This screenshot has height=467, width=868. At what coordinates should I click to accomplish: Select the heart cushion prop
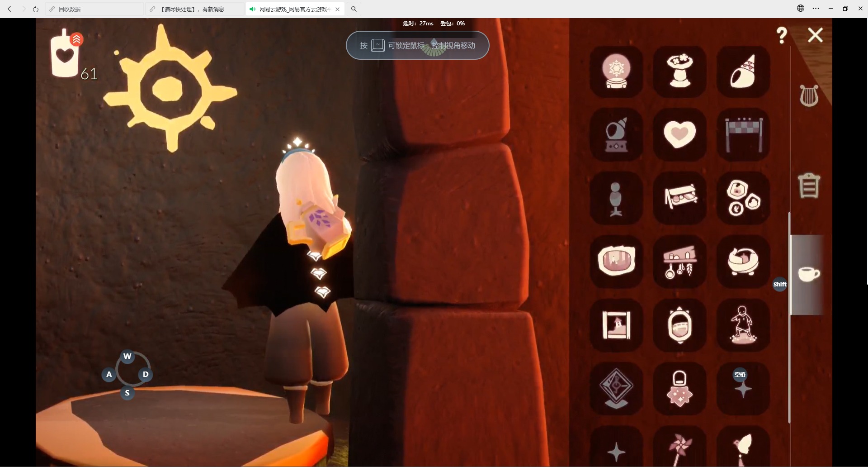679,134
